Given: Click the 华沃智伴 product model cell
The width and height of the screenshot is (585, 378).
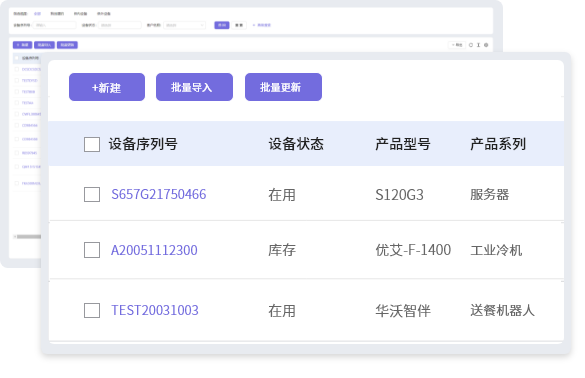Looking at the screenshot, I should click(x=403, y=311).
